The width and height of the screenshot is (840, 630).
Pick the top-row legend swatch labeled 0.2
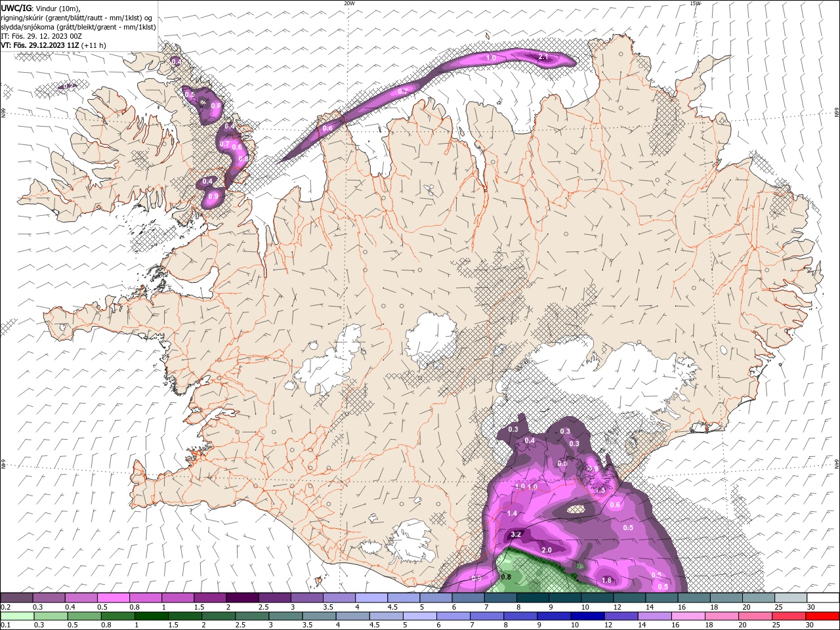pyautogui.click(x=16, y=598)
